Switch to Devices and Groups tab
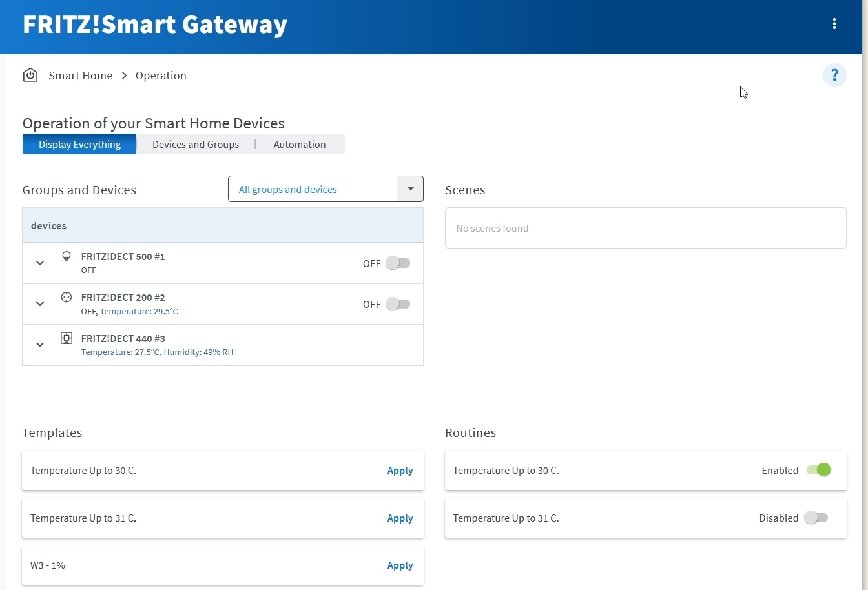The height and width of the screenshot is (590, 868). [196, 144]
